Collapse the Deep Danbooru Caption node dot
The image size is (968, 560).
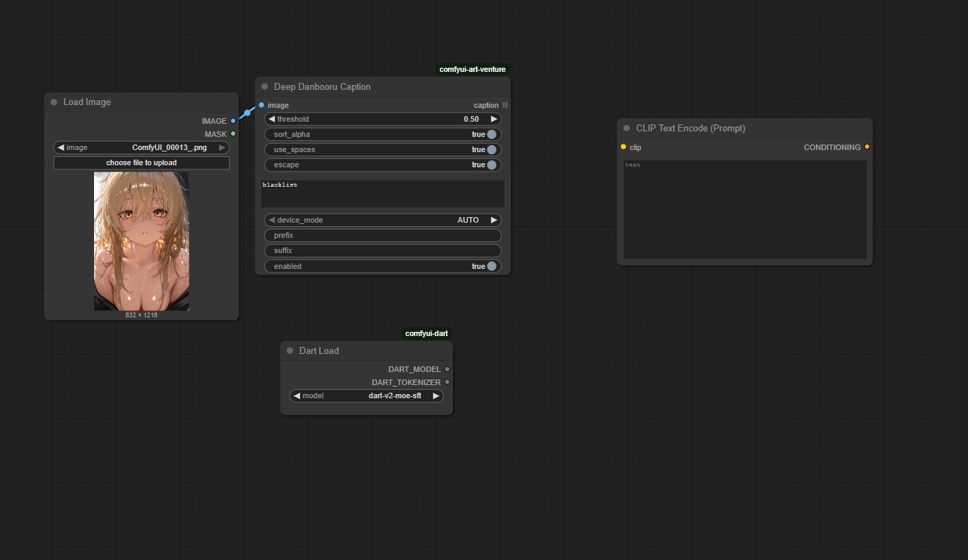[x=265, y=87]
